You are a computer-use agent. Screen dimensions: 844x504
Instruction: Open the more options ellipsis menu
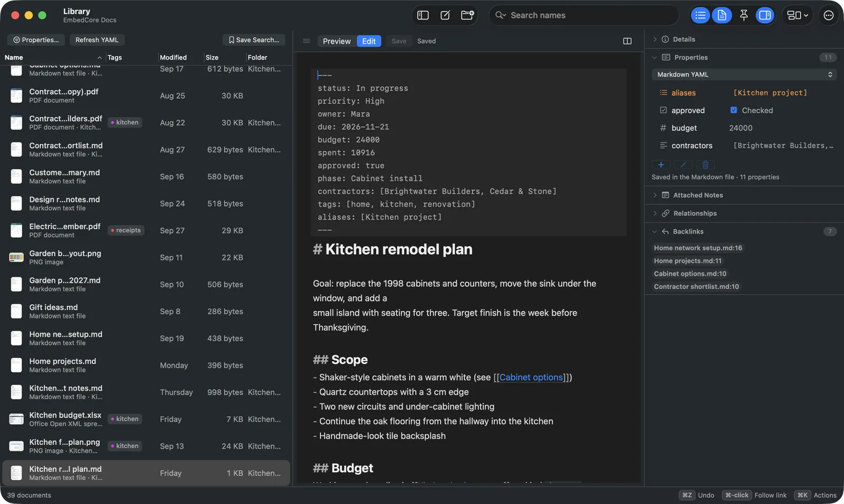pos(829,15)
